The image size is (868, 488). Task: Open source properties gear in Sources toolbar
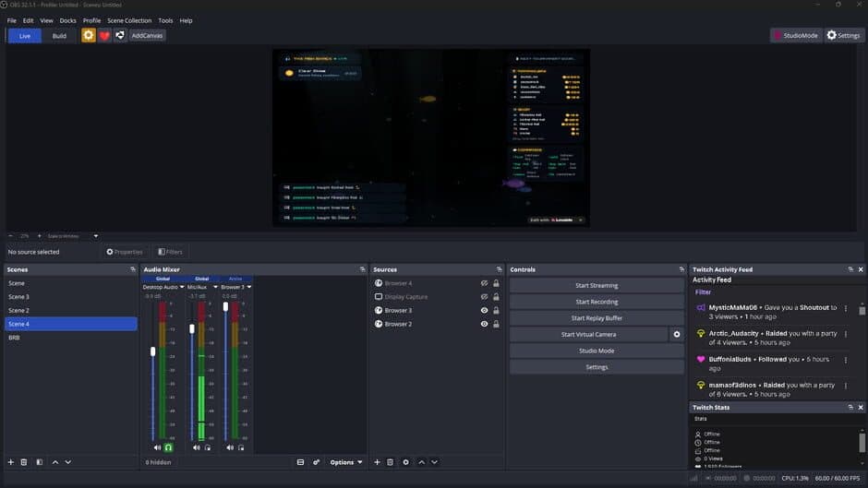pos(405,462)
